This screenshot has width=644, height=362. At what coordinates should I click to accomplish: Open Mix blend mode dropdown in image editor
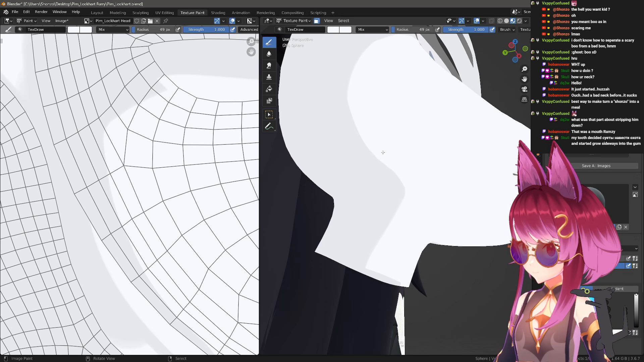click(x=113, y=29)
